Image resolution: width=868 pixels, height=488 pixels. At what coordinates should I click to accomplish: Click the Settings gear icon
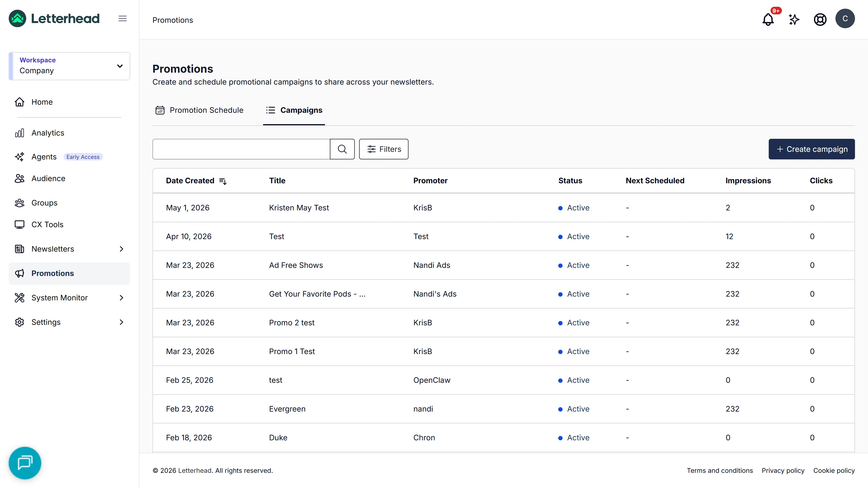(x=20, y=322)
